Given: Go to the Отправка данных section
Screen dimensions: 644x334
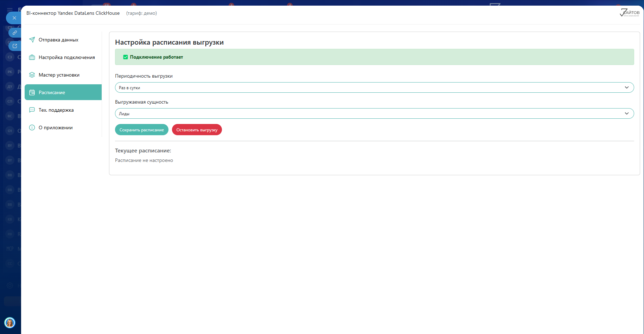Looking at the screenshot, I should click(63, 40).
